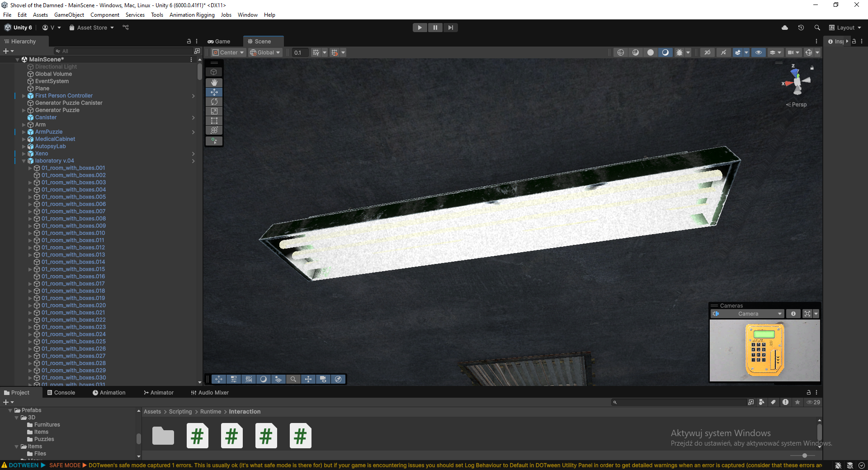Switch to the Console tab
Image resolution: width=868 pixels, height=470 pixels.
(61, 393)
